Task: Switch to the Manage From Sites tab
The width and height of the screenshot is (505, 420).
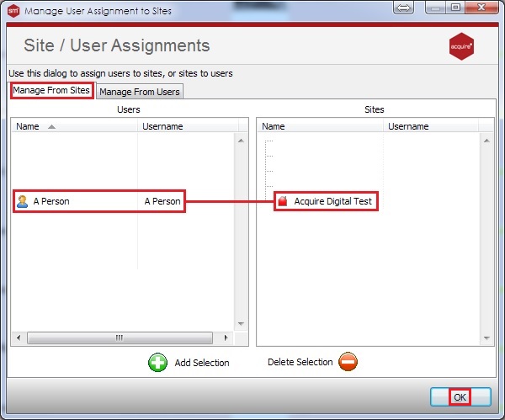Action: [x=51, y=91]
